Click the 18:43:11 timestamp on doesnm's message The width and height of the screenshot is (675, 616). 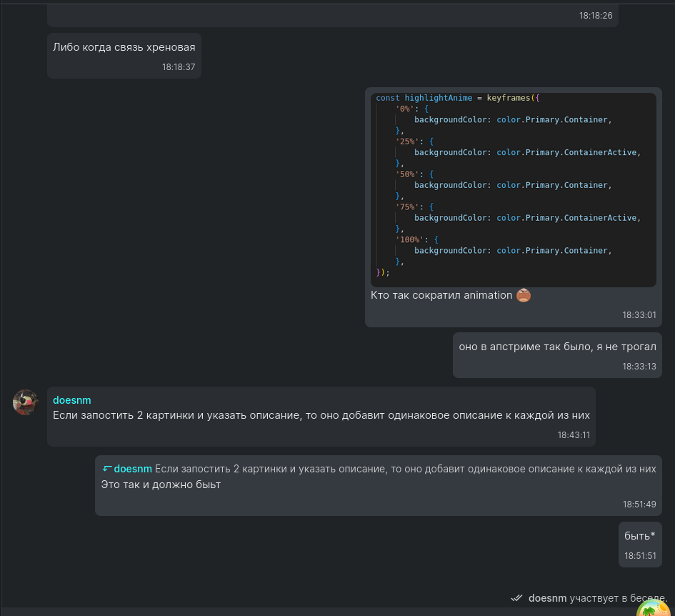tap(574, 434)
